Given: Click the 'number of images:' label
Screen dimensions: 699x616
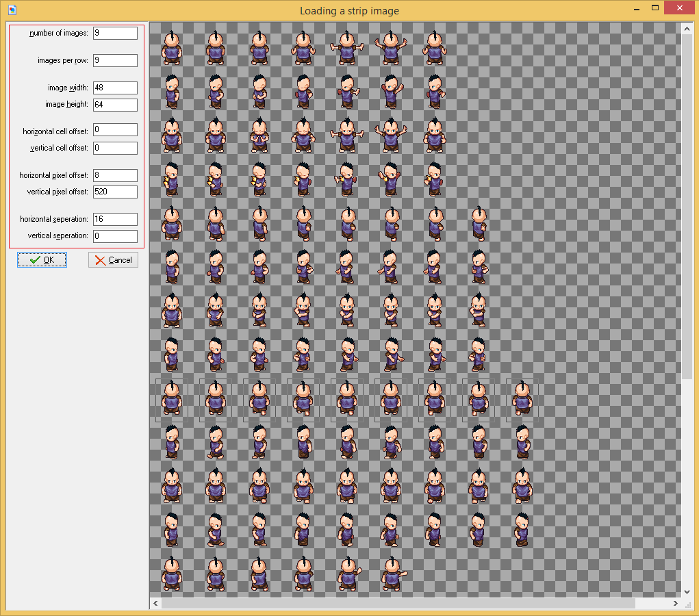Looking at the screenshot, I should pos(58,33).
